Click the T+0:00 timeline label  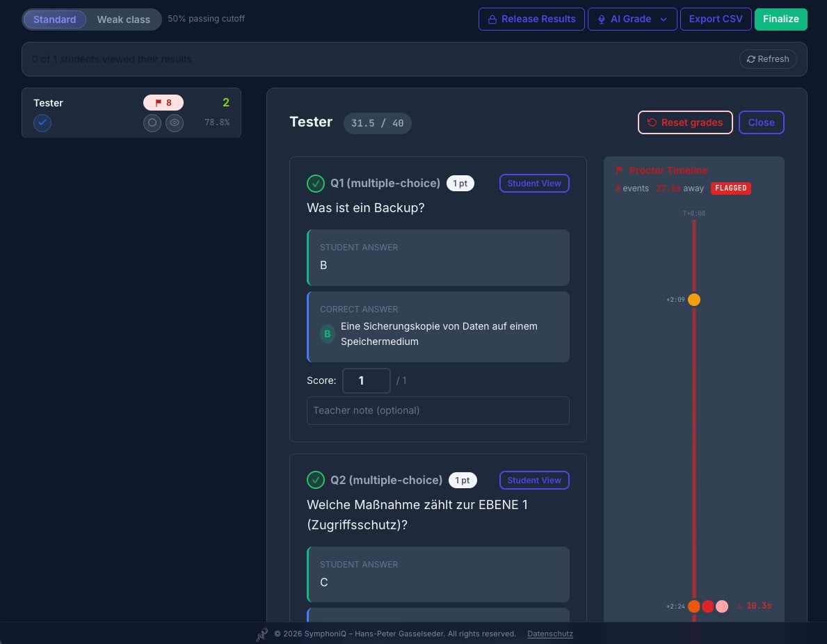tap(694, 214)
